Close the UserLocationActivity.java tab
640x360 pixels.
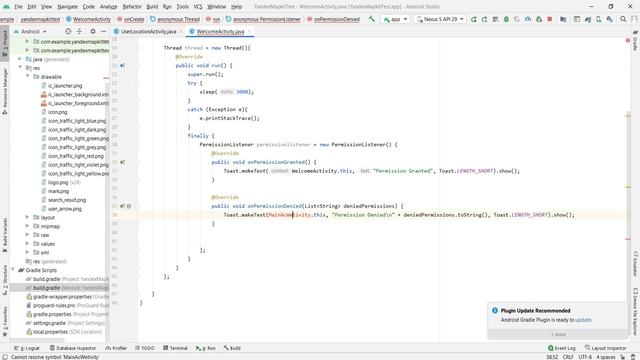pyautogui.click(x=181, y=31)
